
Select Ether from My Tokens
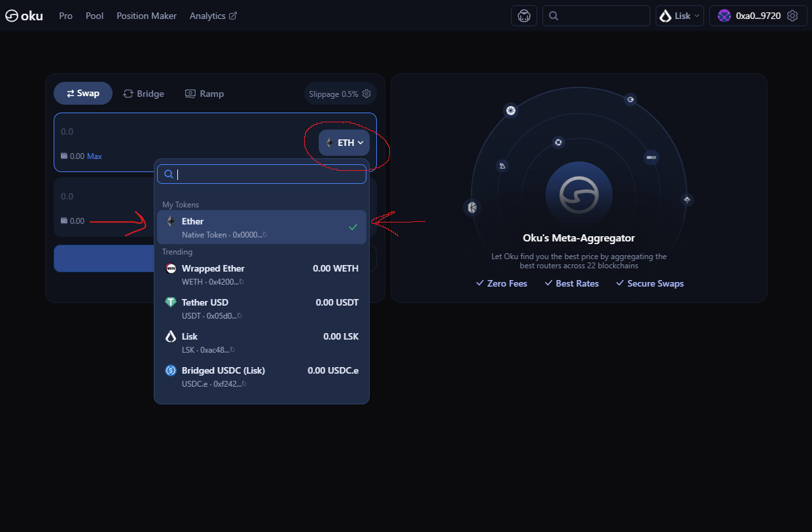(262, 227)
